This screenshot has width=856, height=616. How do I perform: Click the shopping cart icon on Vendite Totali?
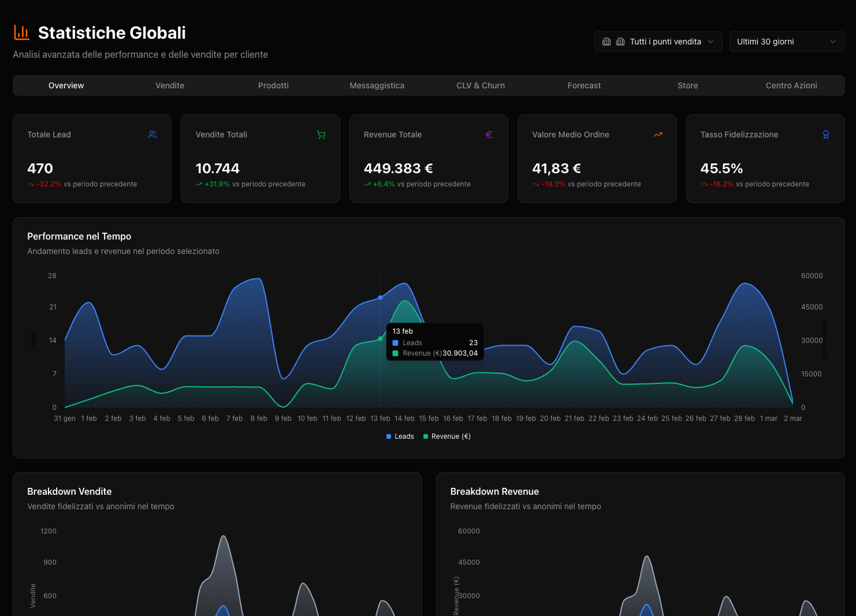point(321,134)
